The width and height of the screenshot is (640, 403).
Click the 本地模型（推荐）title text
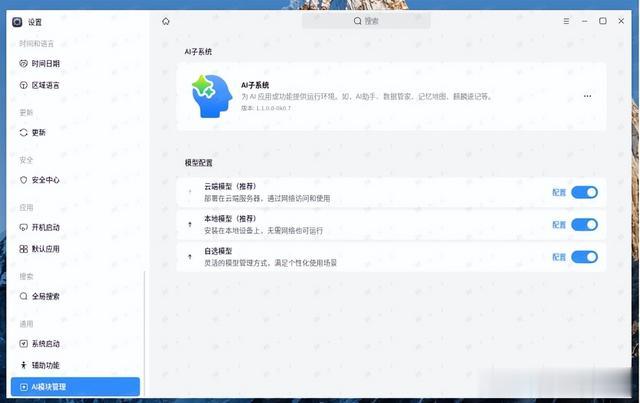click(x=230, y=219)
